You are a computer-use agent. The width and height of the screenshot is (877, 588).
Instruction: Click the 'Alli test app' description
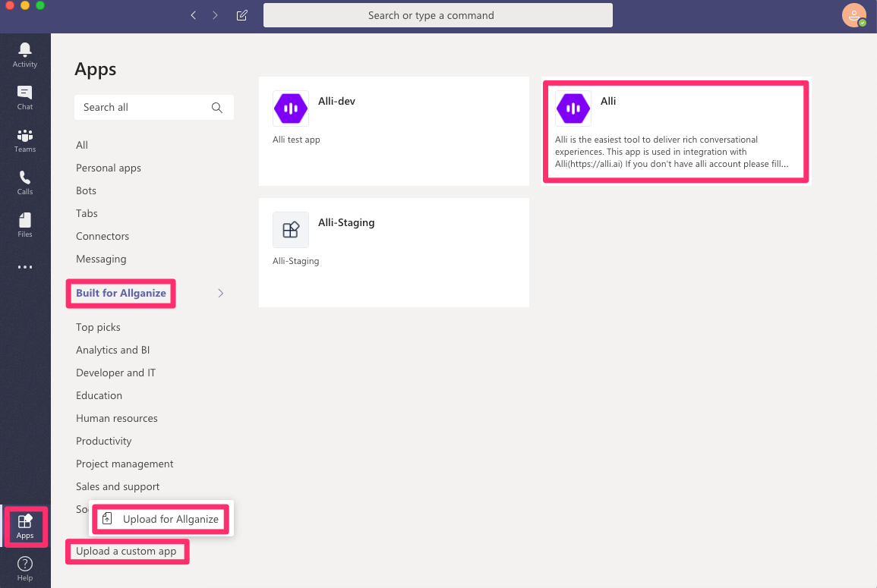pyautogui.click(x=296, y=140)
